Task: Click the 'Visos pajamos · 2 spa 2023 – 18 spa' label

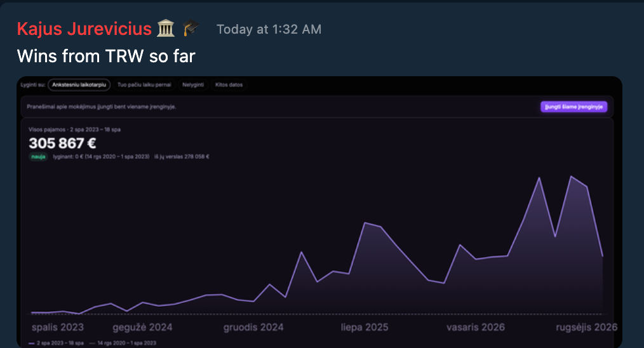Action: pyautogui.click(x=74, y=130)
